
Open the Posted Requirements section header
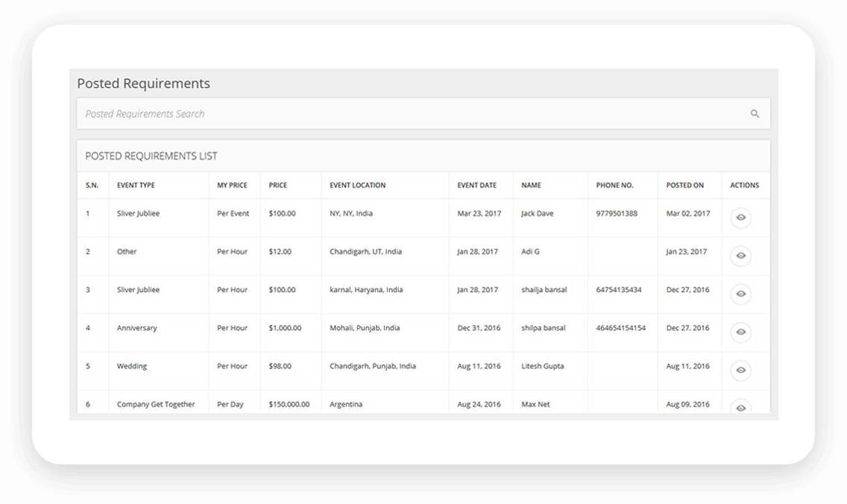[144, 84]
